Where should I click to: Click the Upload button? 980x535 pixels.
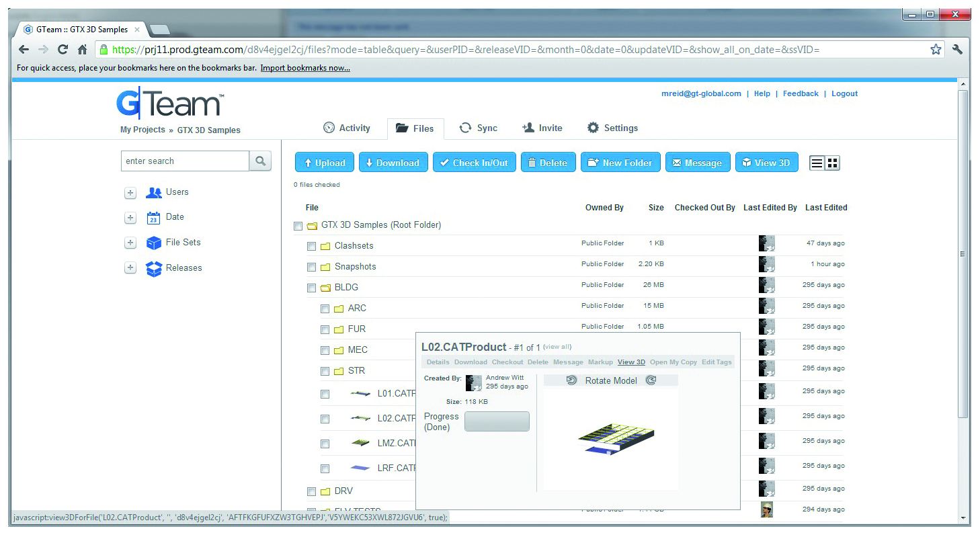coord(325,163)
